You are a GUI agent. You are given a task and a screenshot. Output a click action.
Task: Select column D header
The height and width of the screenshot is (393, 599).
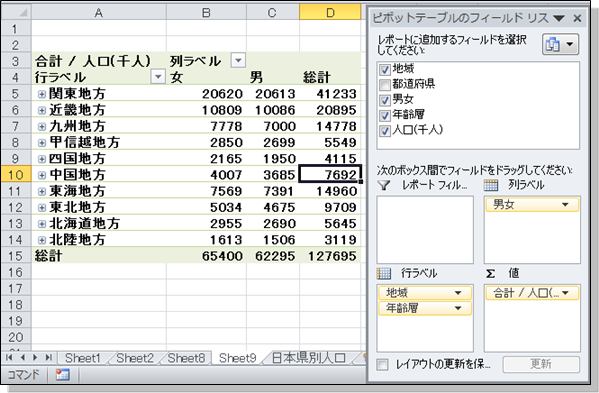(330, 13)
